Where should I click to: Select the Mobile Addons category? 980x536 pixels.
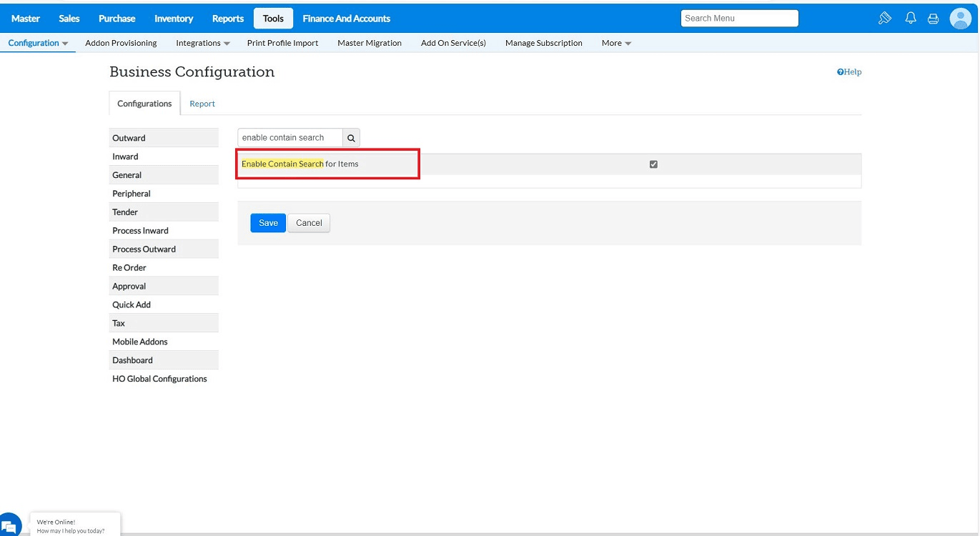164,342
